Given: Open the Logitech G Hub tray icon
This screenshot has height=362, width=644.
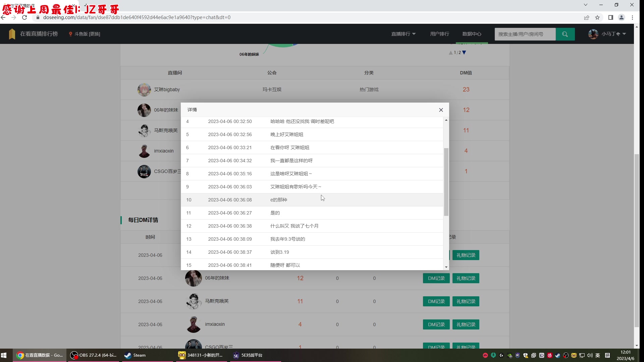Looking at the screenshot, I should click(x=501, y=355).
